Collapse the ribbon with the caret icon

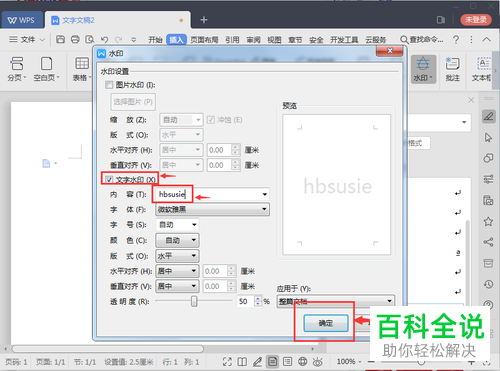point(486,39)
